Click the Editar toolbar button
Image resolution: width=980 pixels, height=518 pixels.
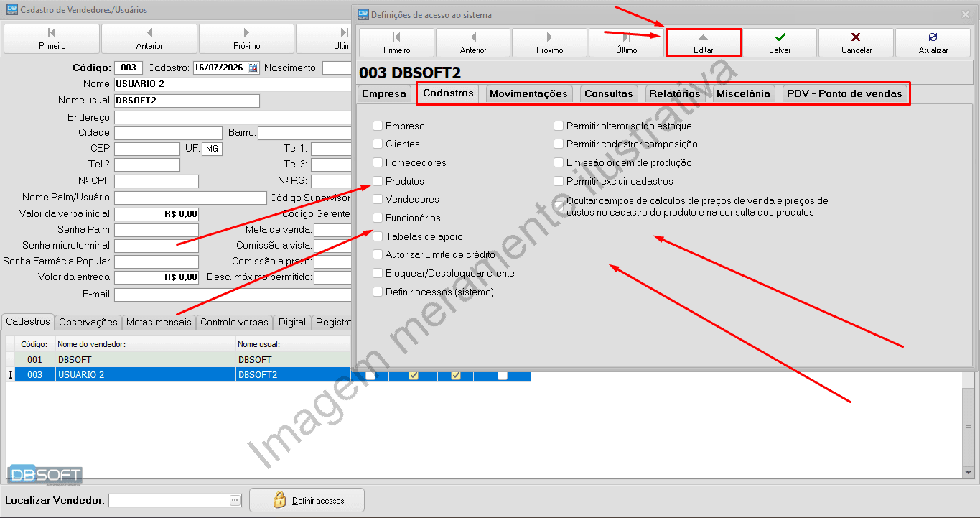[703, 42]
